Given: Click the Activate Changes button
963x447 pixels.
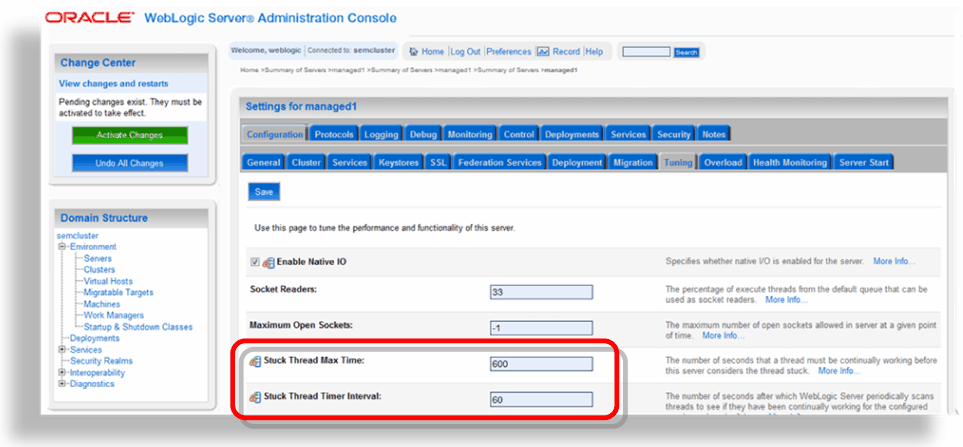Looking at the screenshot, I should (130, 135).
